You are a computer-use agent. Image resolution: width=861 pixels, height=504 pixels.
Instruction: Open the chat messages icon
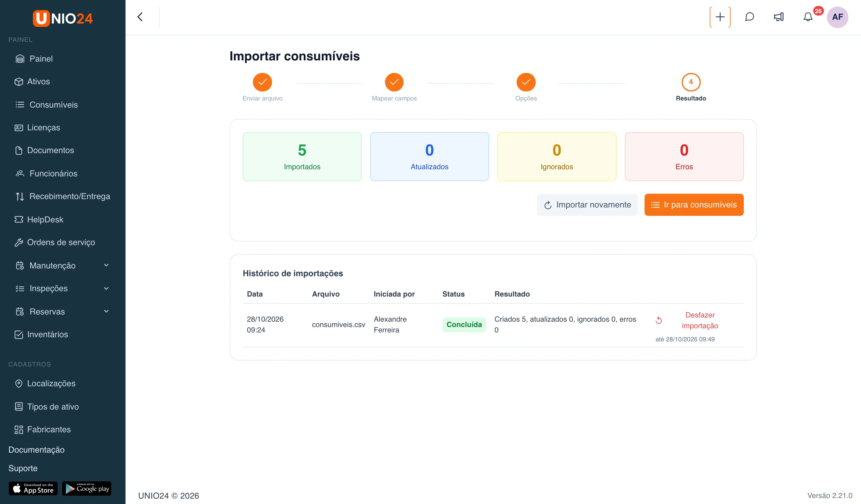[749, 17]
